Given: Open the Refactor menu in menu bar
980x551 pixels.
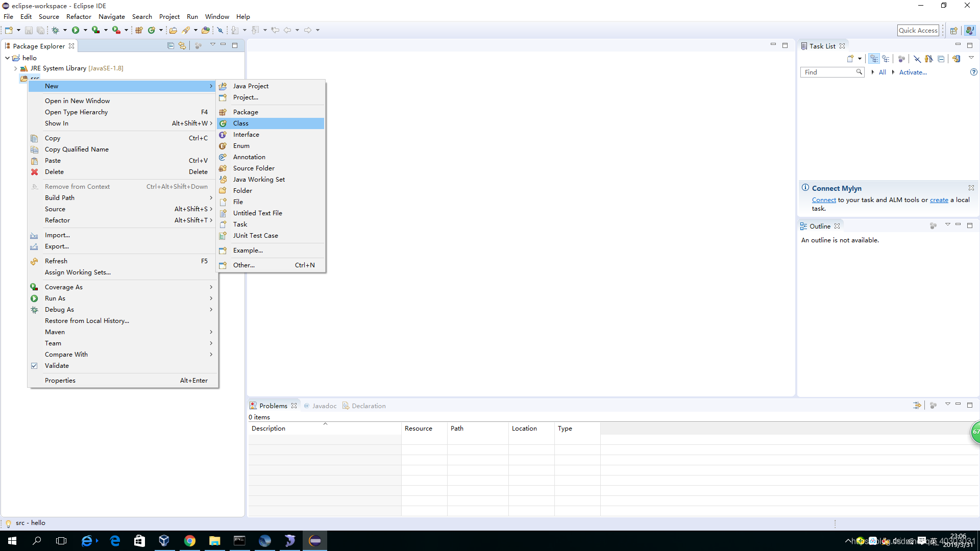Looking at the screenshot, I should pyautogui.click(x=79, y=17).
